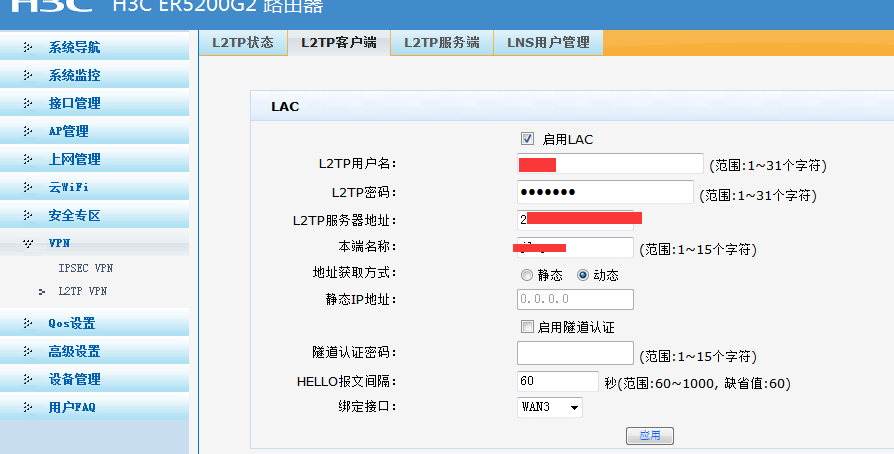Open 系统导航 in the sidebar
Screen dimensions: 894x454
[74, 47]
